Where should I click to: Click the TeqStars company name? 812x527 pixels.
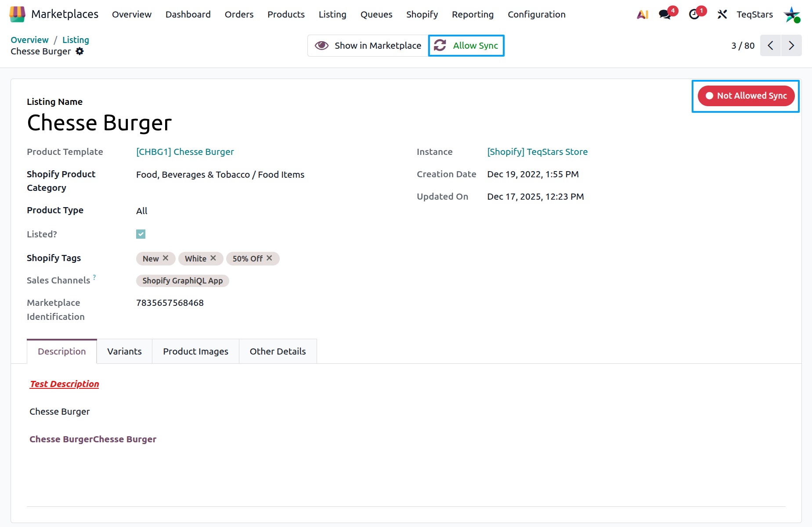tap(754, 14)
